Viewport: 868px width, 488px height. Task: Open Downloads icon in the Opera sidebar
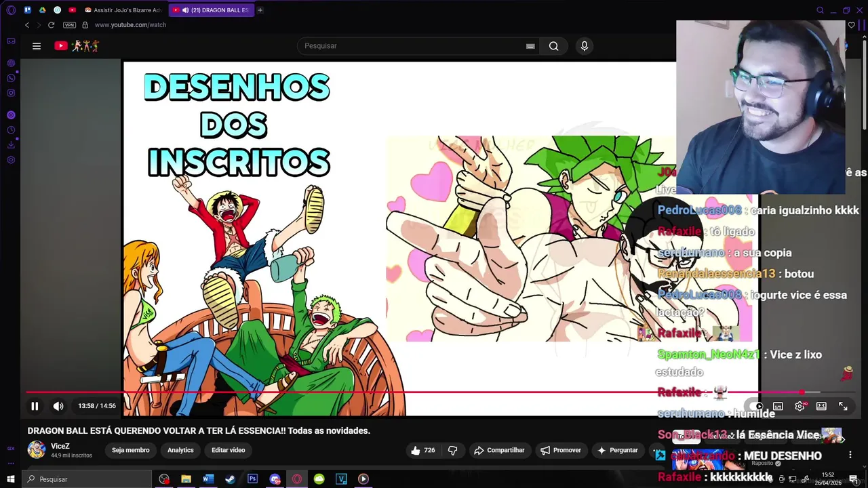coord(11,145)
